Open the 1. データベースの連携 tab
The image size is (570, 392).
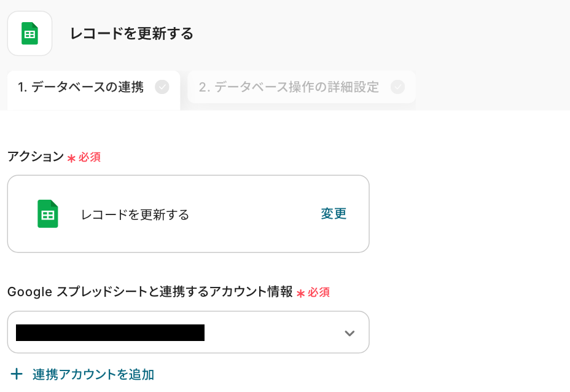pyautogui.click(x=81, y=87)
